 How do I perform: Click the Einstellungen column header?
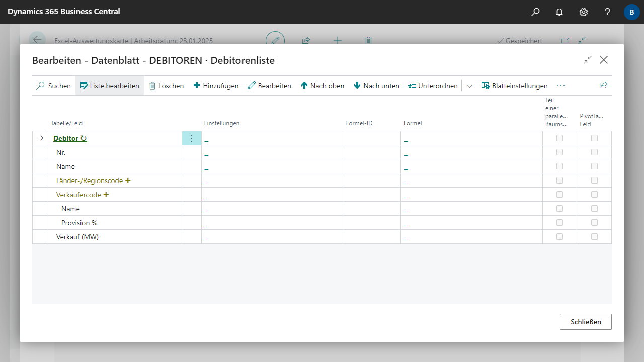222,123
